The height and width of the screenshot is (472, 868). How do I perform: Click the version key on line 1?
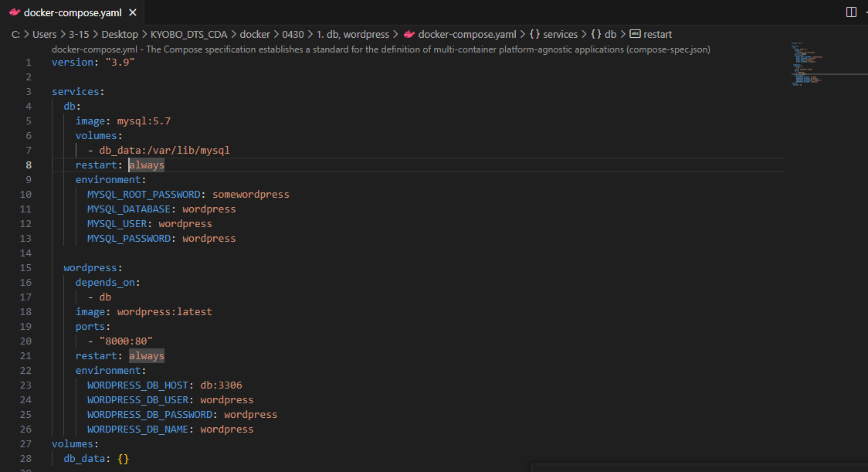pyautogui.click(x=73, y=62)
